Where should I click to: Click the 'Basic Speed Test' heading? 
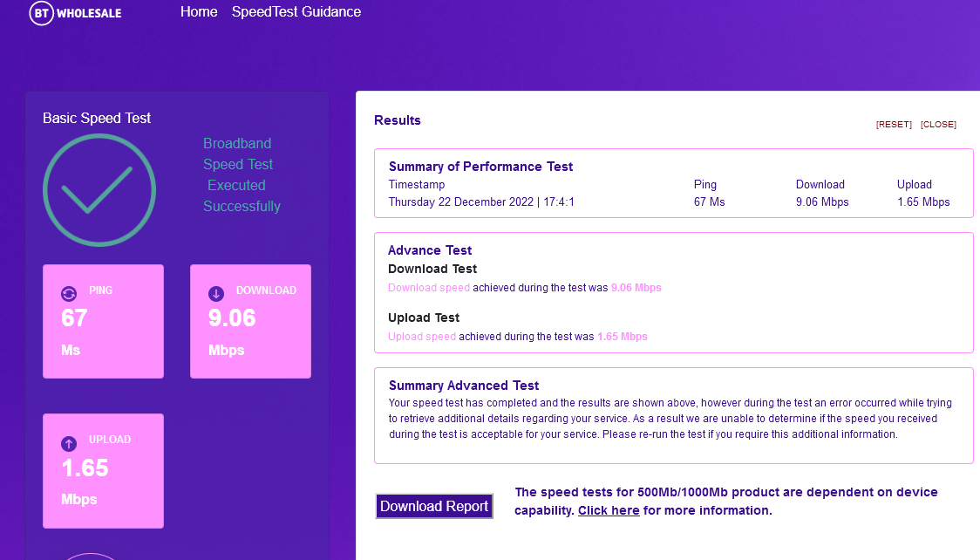97,118
